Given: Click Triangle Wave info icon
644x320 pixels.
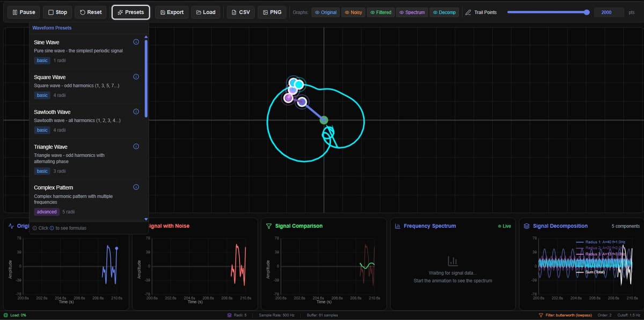Looking at the screenshot, I should [x=136, y=147].
